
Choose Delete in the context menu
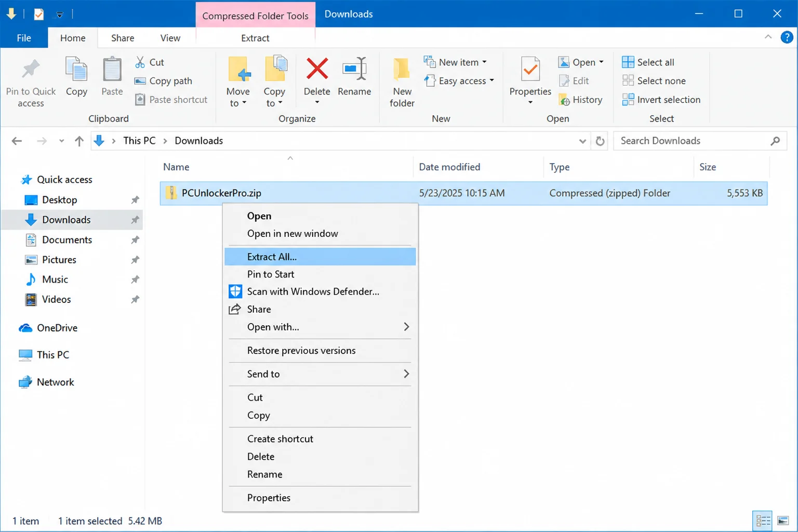[320, 457]
